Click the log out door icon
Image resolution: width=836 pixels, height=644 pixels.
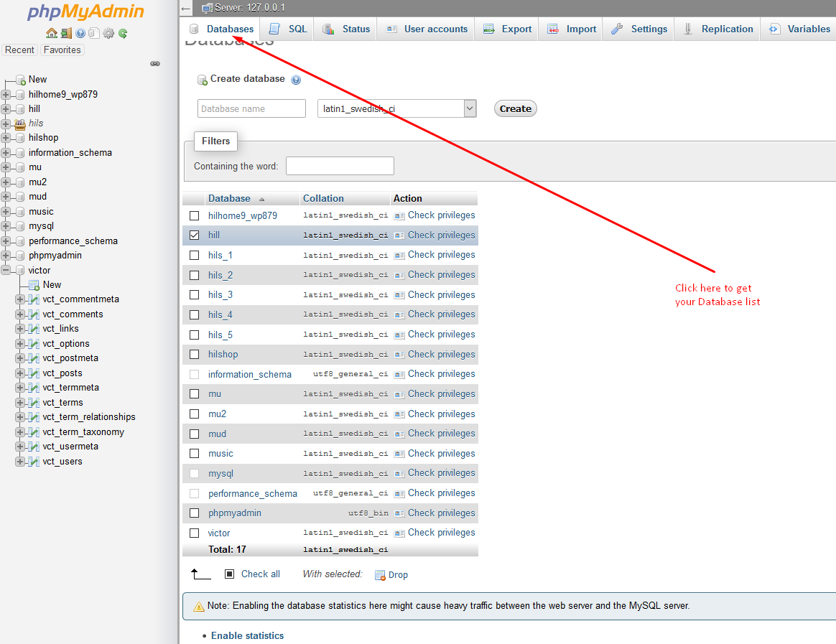click(65, 33)
